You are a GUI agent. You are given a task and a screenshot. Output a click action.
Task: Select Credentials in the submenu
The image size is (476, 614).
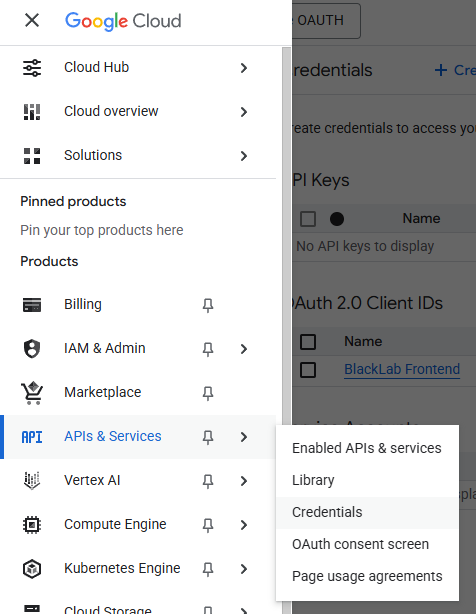pyautogui.click(x=367, y=512)
